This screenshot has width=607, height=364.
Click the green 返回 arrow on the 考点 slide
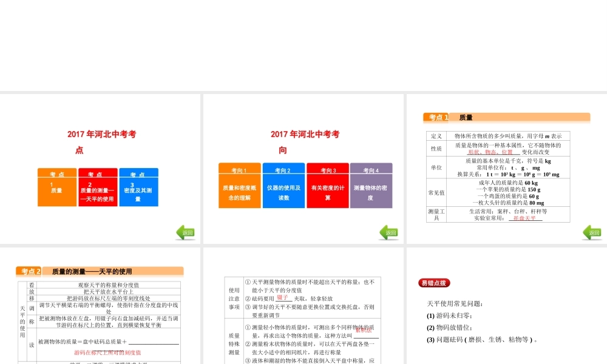[x=185, y=232]
